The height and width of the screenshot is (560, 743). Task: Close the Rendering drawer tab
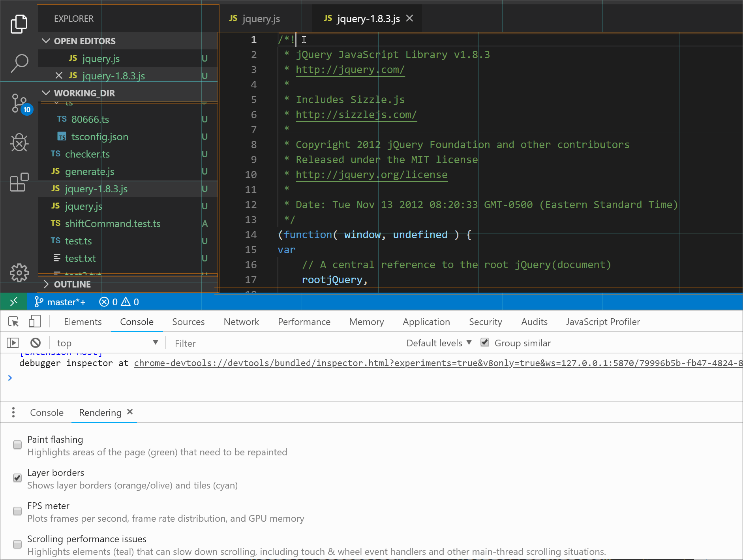coord(130,412)
